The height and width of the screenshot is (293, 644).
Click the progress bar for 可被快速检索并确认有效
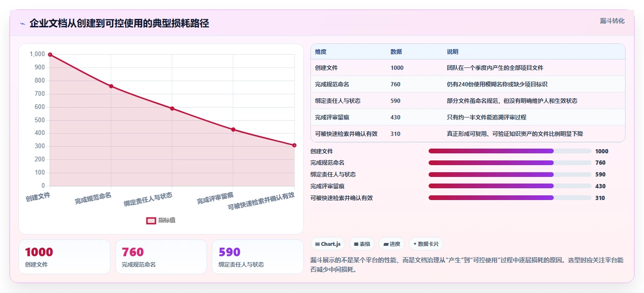[510, 198]
